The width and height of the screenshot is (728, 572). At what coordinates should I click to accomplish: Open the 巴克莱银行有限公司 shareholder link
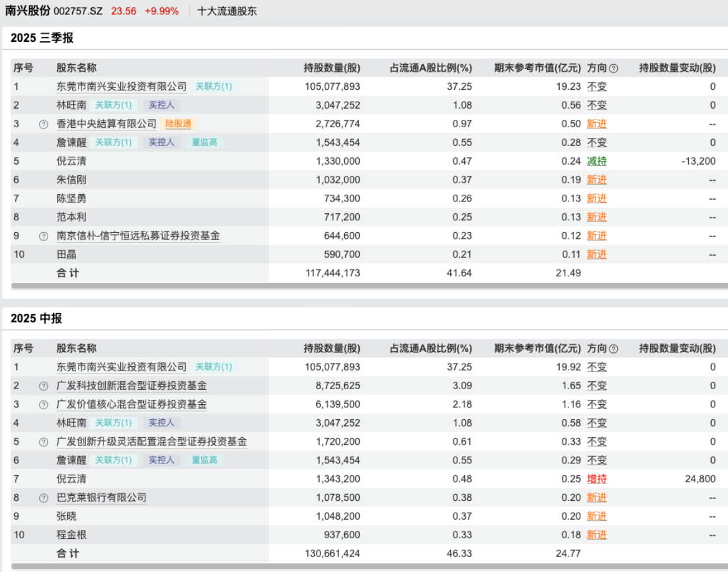(x=102, y=498)
